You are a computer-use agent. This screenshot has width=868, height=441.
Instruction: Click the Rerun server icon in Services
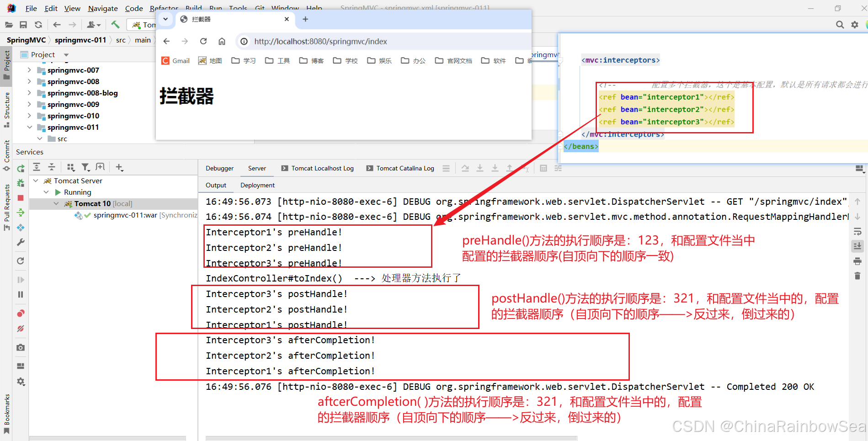tap(21, 169)
